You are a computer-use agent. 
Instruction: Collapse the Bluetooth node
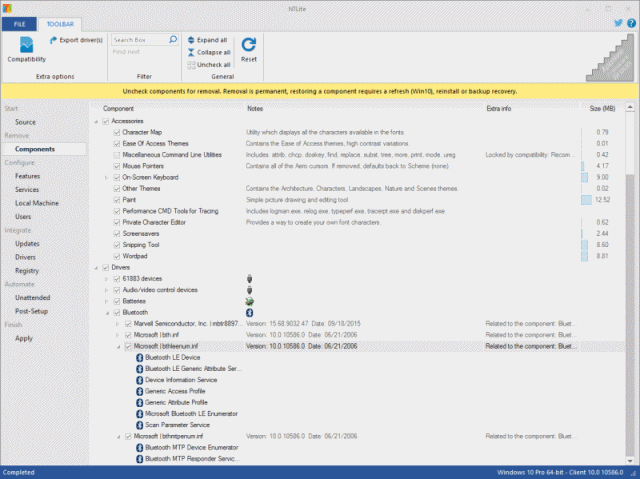107,313
